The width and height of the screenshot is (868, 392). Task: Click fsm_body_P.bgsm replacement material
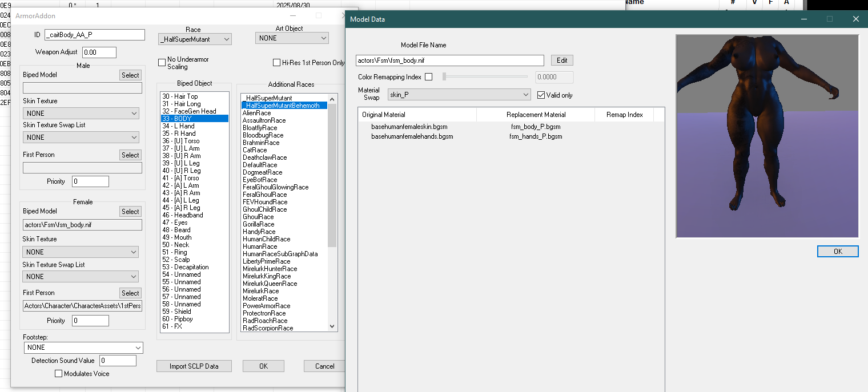point(536,127)
